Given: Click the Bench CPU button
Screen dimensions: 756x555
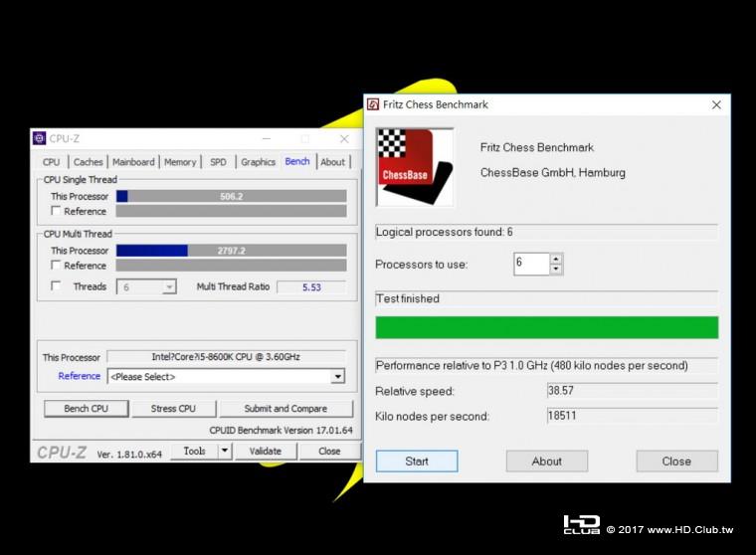Looking at the screenshot, I should point(87,409).
